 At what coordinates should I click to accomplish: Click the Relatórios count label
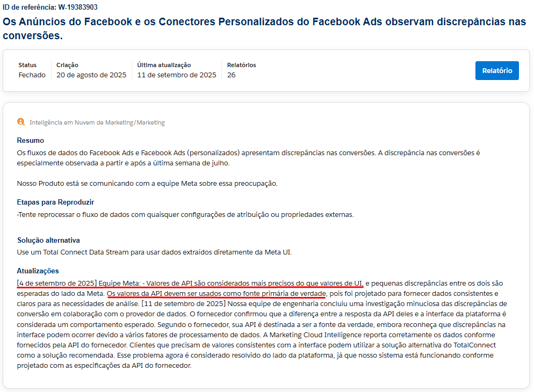241,65
